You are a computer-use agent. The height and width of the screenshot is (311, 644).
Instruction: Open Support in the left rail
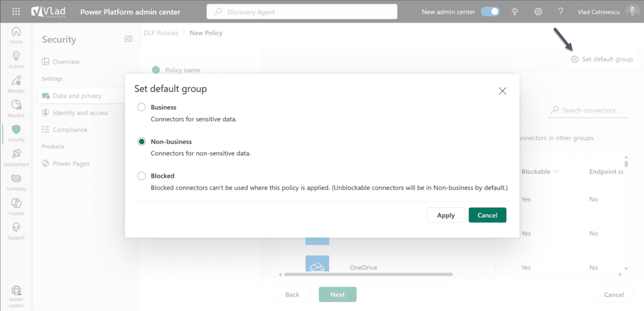16,232
